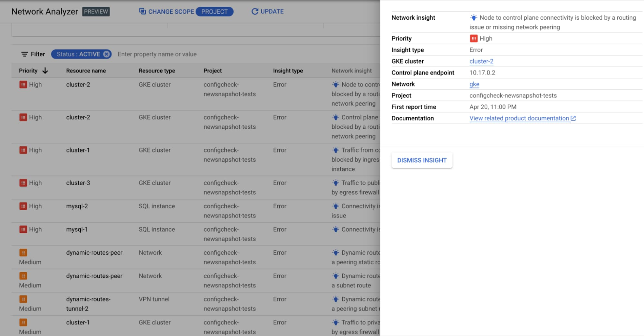Click the Network insight column header
The width and height of the screenshot is (644, 336).
click(x=351, y=70)
